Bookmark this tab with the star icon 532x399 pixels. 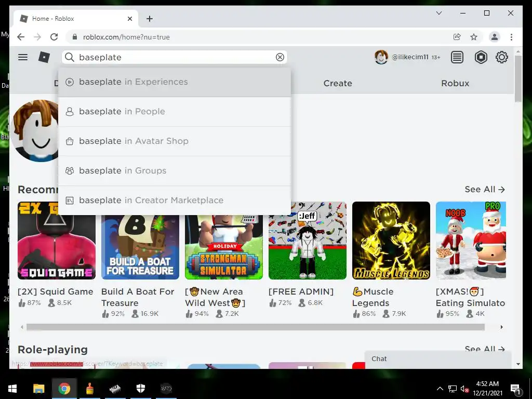(474, 37)
